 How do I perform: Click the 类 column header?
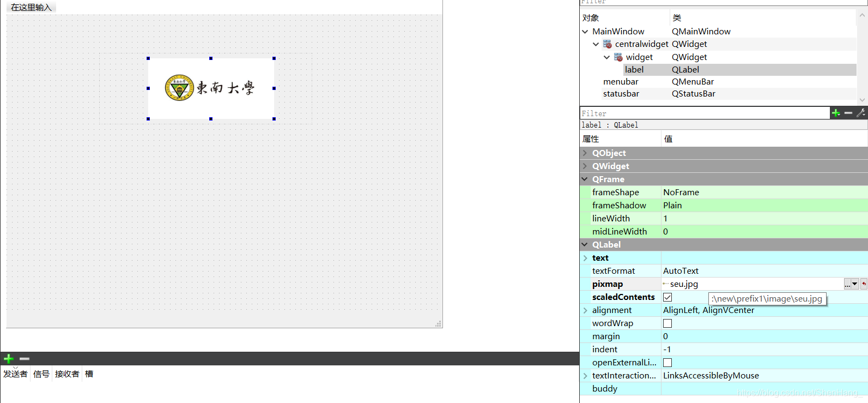[763, 18]
